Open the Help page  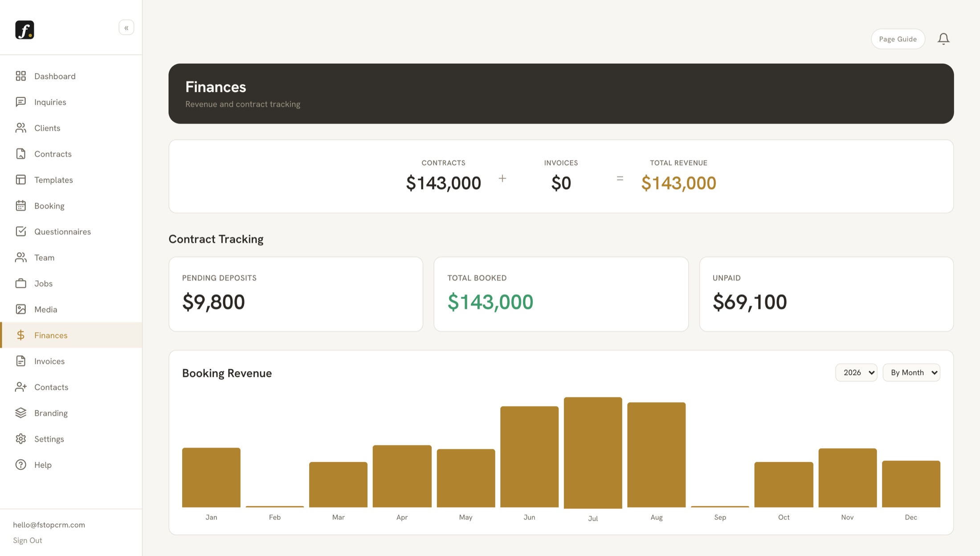[x=71, y=465]
